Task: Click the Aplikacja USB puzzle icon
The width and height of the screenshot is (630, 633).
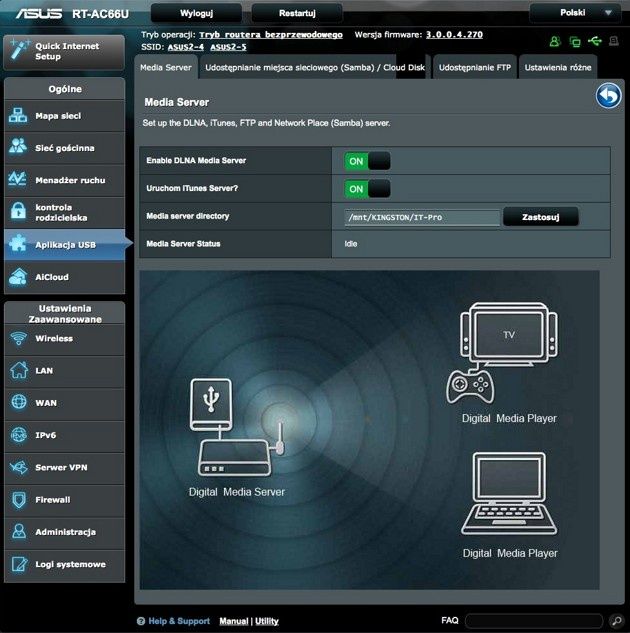Action: pos(18,244)
